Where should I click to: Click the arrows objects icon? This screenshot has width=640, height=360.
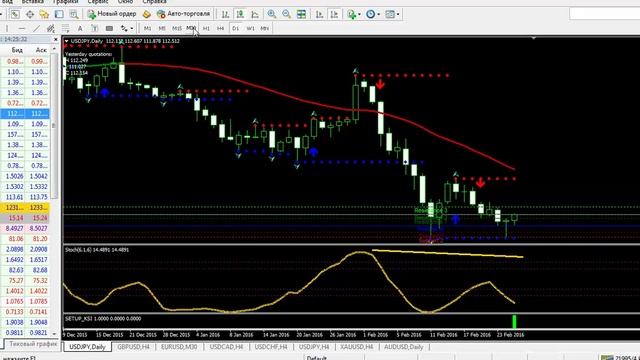click(124, 28)
